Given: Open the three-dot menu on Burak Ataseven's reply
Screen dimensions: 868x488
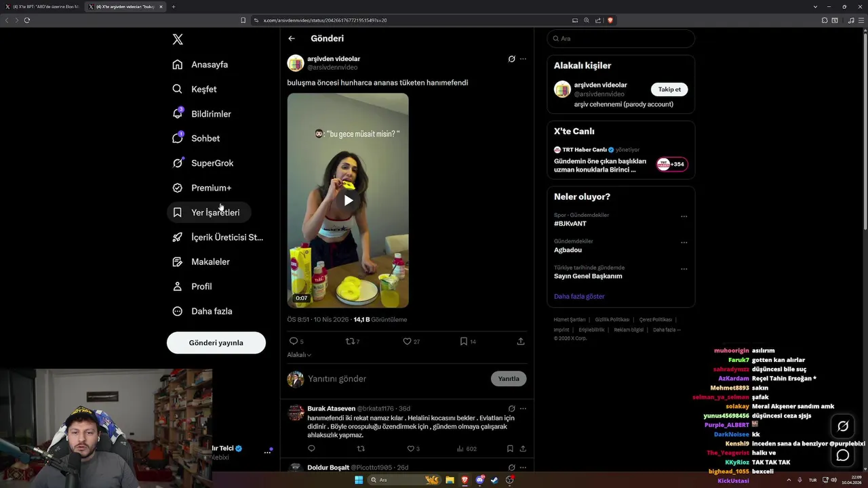Looking at the screenshot, I should (523, 409).
